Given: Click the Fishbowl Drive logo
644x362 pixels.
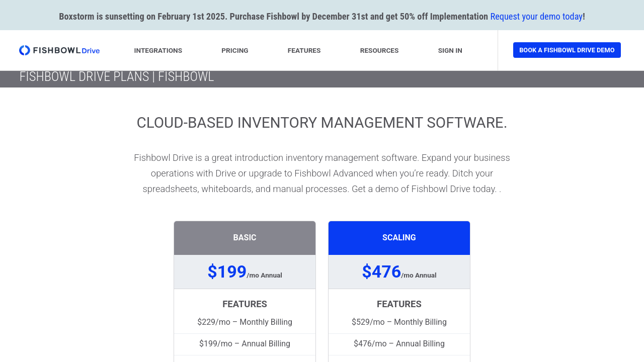Looking at the screenshot, I should (x=59, y=50).
